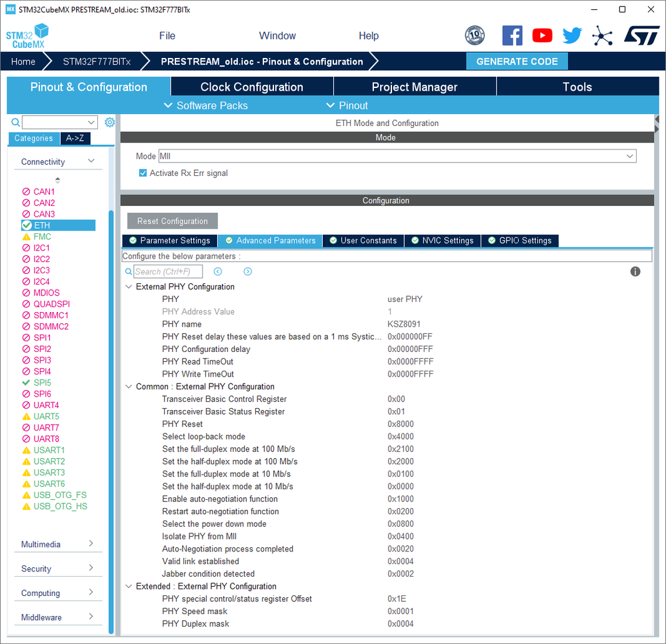The width and height of the screenshot is (666, 644).
Task: Switch to Project Manager tab
Action: (x=415, y=87)
